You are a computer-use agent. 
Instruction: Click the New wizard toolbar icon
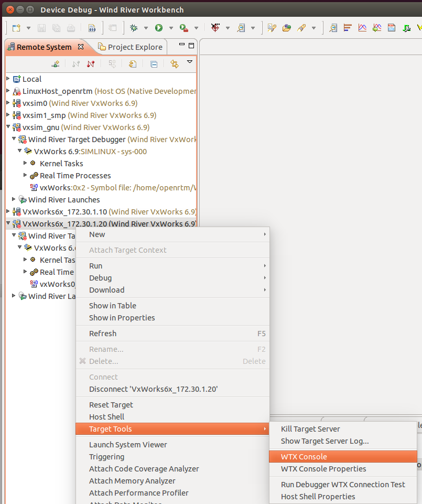(16, 28)
